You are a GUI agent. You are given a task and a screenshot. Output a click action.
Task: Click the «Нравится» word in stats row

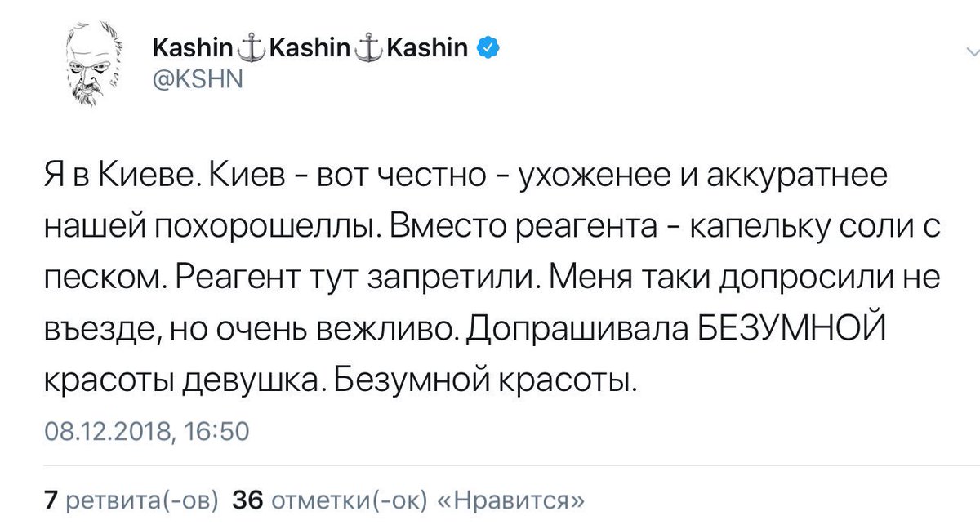(x=512, y=500)
